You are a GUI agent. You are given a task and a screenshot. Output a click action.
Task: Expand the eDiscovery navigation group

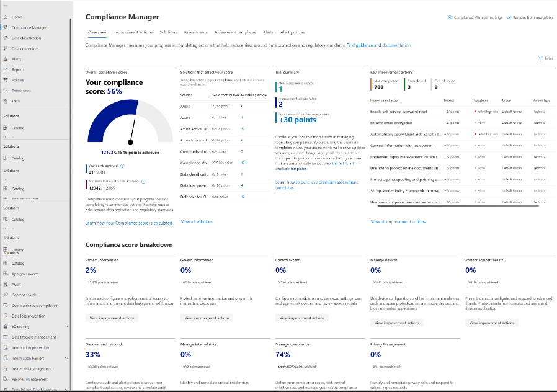pos(66,326)
